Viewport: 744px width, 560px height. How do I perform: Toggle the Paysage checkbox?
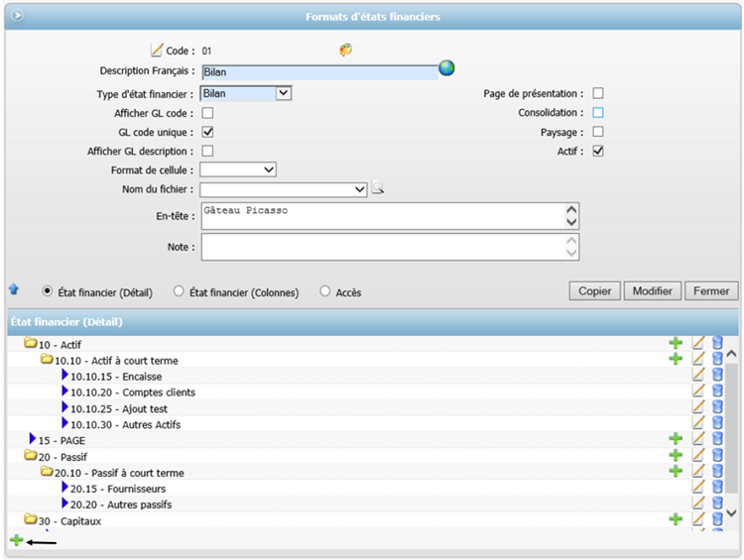click(x=598, y=132)
